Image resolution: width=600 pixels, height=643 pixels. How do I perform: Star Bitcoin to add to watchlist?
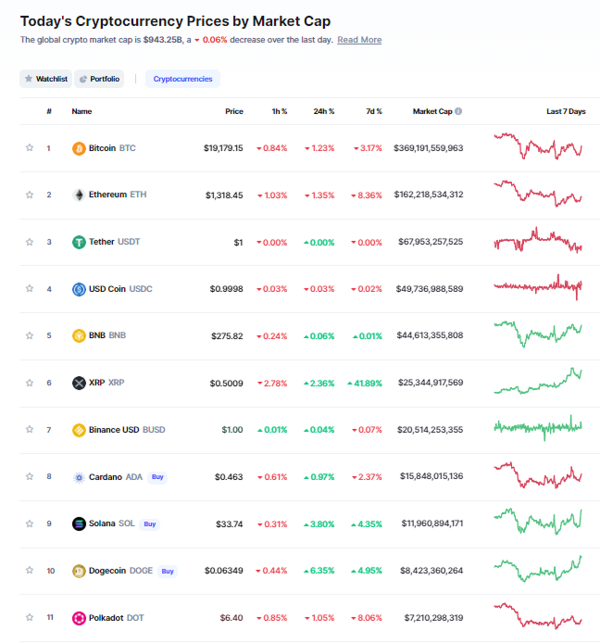(30, 148)
